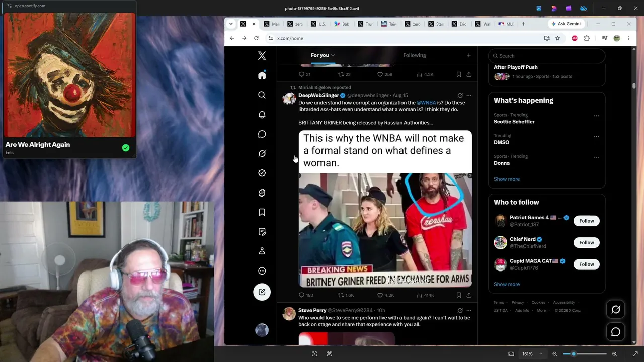This screenshot has height=362, width=644.
Task: Go to Home in X sidebar
Action: (x=262, y=75)
